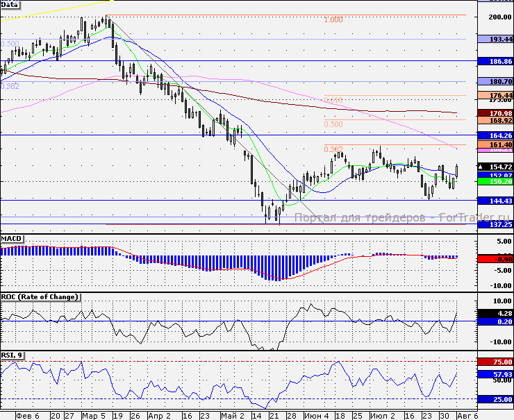Click the 164.26 blue level tag

pyautogui.click(x=500, y=135)
